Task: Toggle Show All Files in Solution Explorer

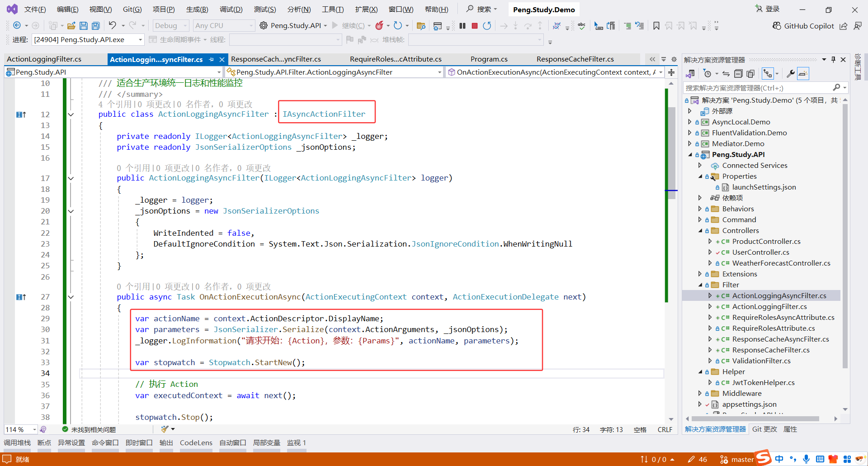Action: click(750, 73)
